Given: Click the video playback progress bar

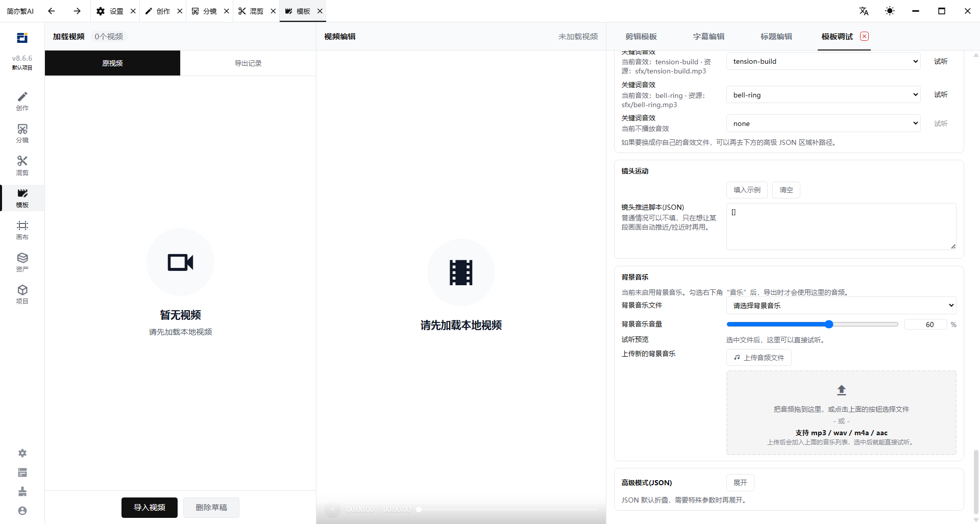Looking at the screenshot, I should 508,509.
